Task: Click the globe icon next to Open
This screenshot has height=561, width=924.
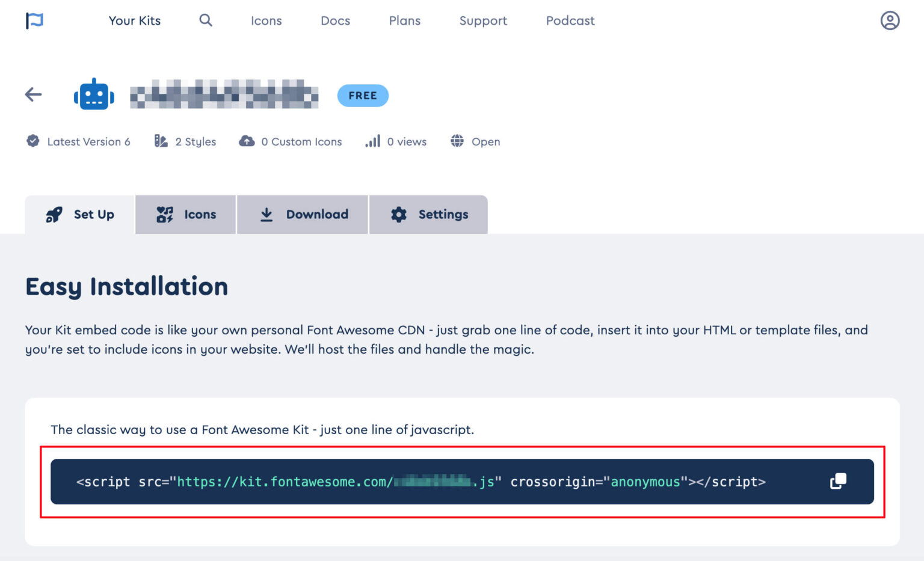Action: [x=457, y=141]
